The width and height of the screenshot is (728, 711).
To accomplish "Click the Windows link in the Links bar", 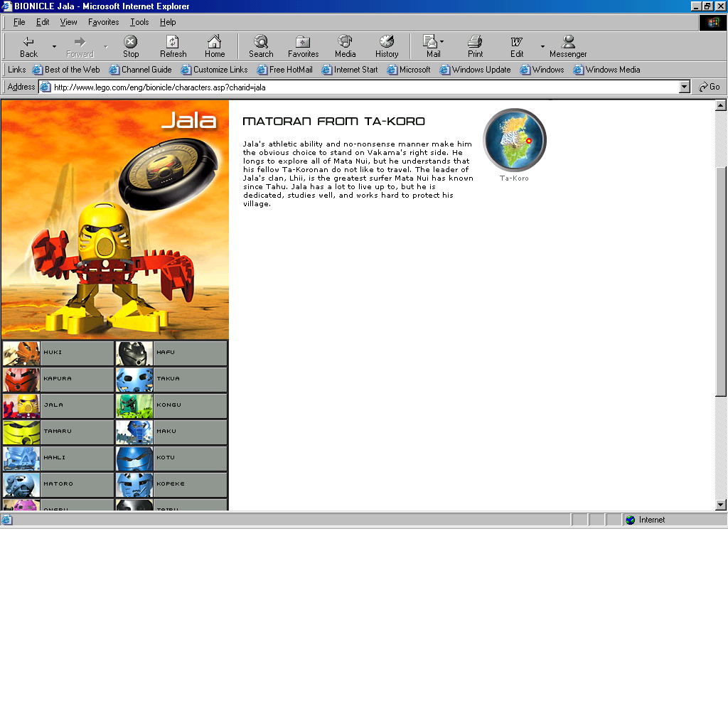I will tap(542, 70).
